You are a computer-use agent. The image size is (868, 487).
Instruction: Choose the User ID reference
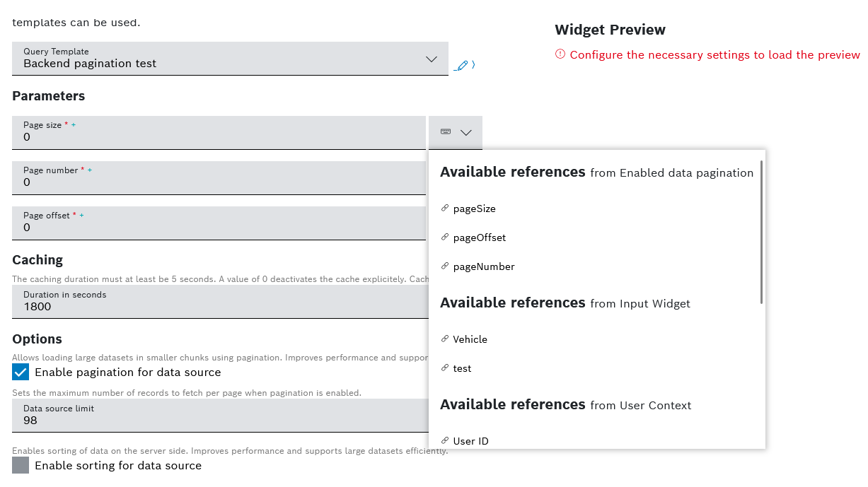(x=470, y=441)
